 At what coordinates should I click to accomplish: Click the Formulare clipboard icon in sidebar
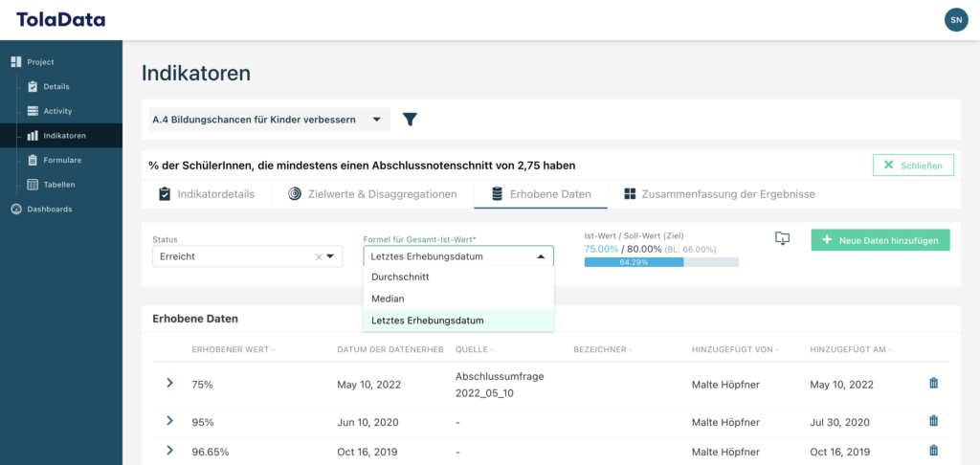[x=33, y=160]
